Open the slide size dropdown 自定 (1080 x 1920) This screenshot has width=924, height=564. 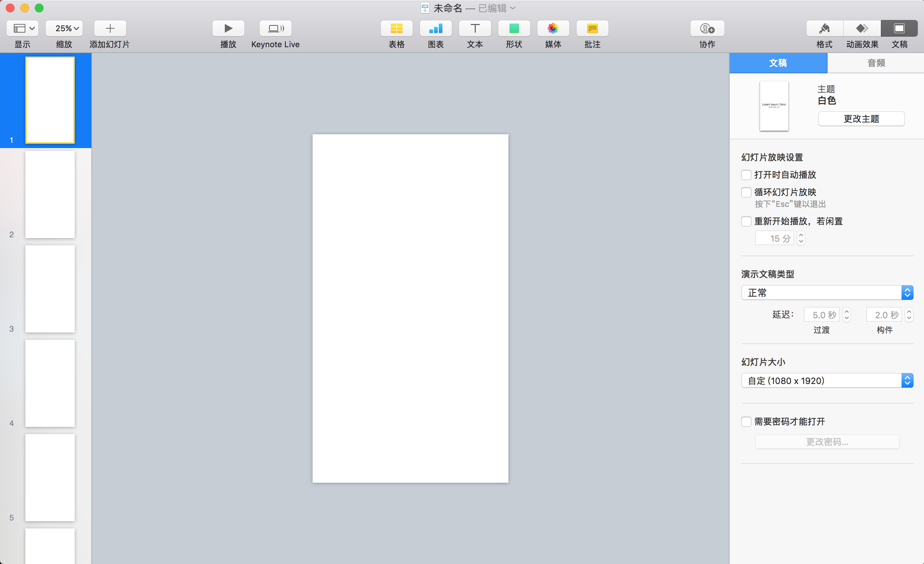(x=827, y=380)
